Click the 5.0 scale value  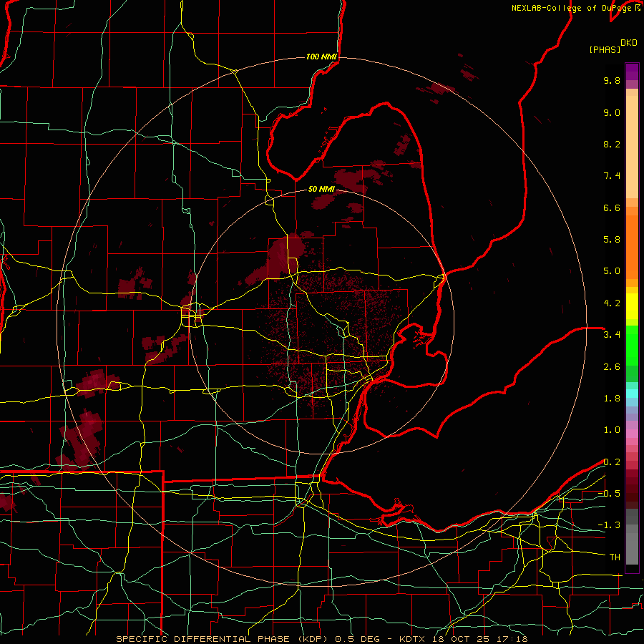tap(612, 271)
